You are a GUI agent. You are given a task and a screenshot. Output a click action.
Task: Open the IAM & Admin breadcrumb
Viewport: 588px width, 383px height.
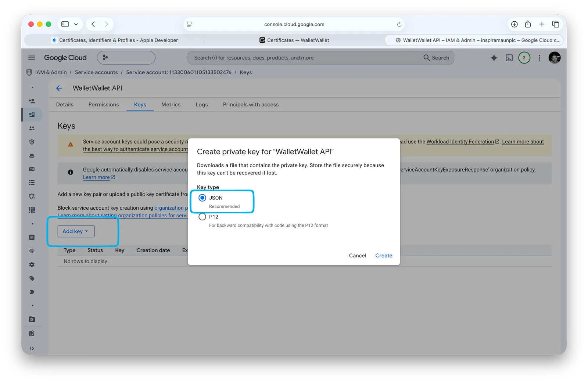pos(51,72)
